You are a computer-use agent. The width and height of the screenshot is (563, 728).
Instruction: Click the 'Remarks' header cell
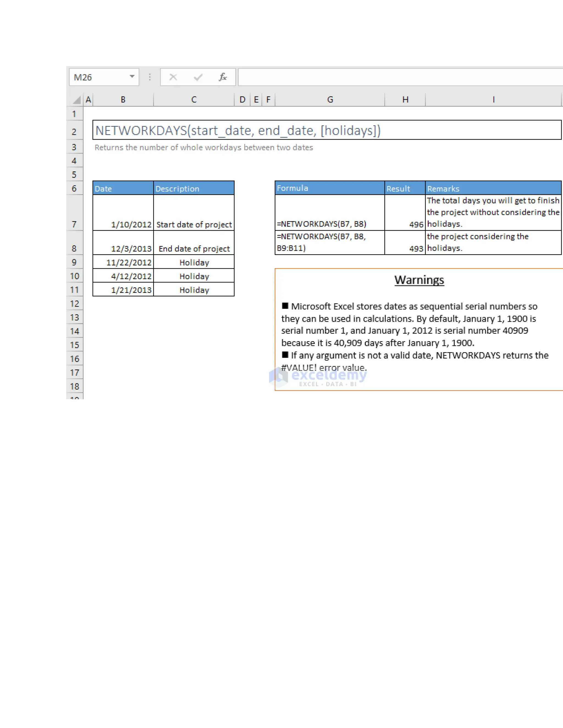pos(494,188)
